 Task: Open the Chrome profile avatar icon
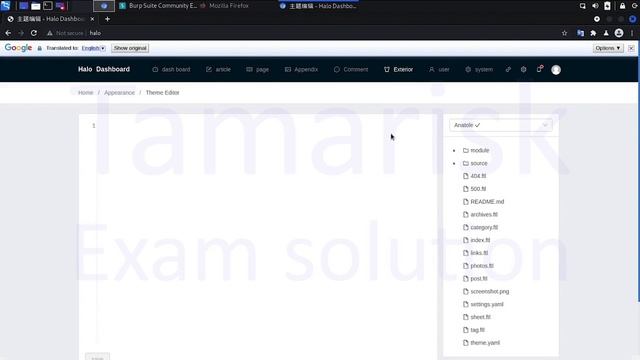(x=619, y=33)
